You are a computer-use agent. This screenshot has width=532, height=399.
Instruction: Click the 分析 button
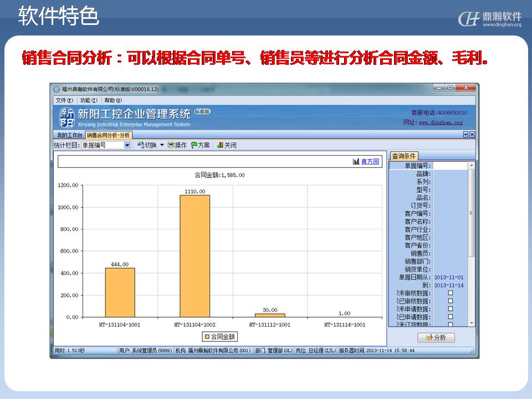[436, 337]
